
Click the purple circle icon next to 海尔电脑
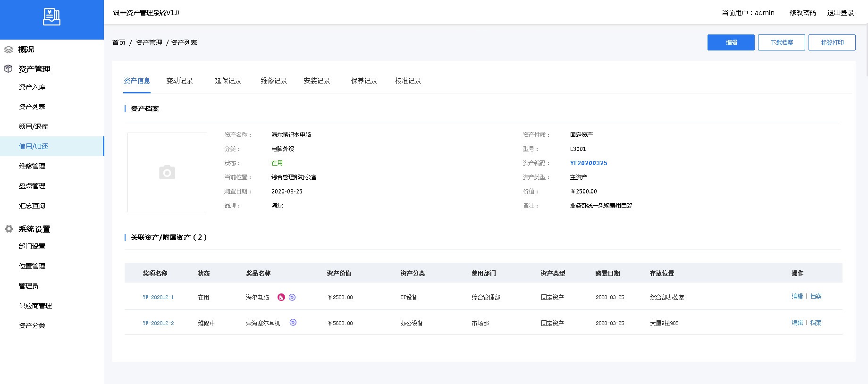coord(292,297)
